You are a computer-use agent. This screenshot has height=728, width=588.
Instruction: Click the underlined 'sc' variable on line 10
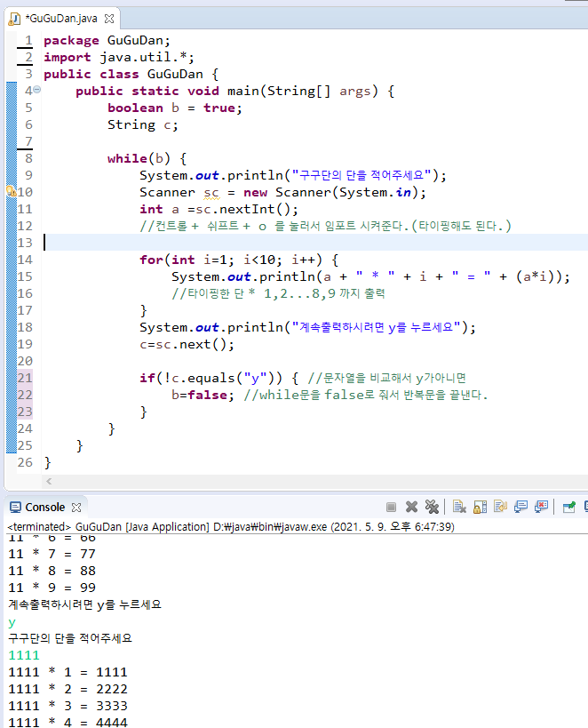[211, 193]
